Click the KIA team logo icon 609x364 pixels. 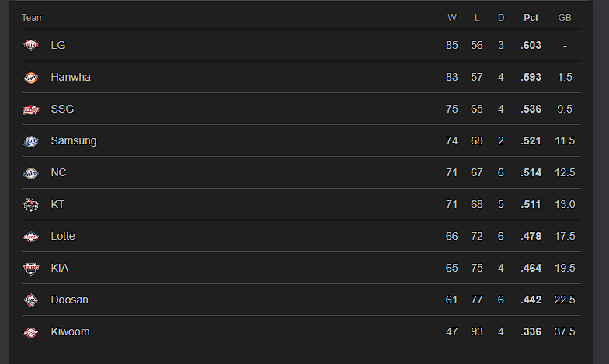coord(30,269)
